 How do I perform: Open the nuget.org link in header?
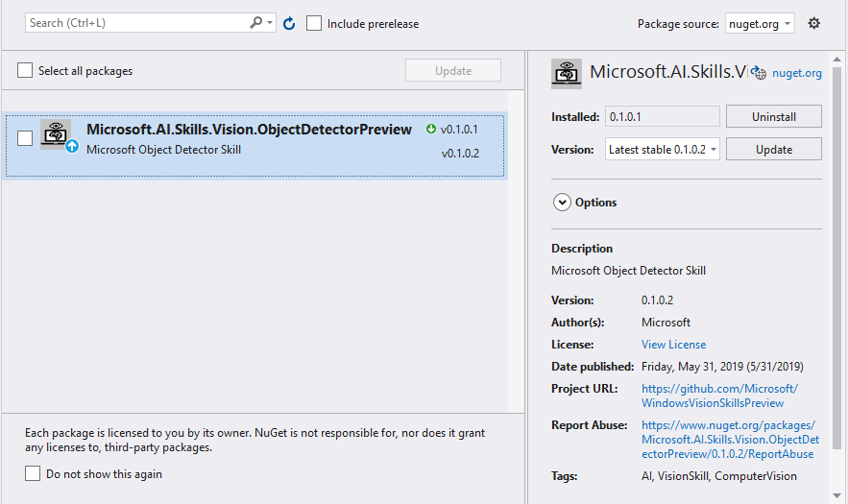click(x=797, y=73)
